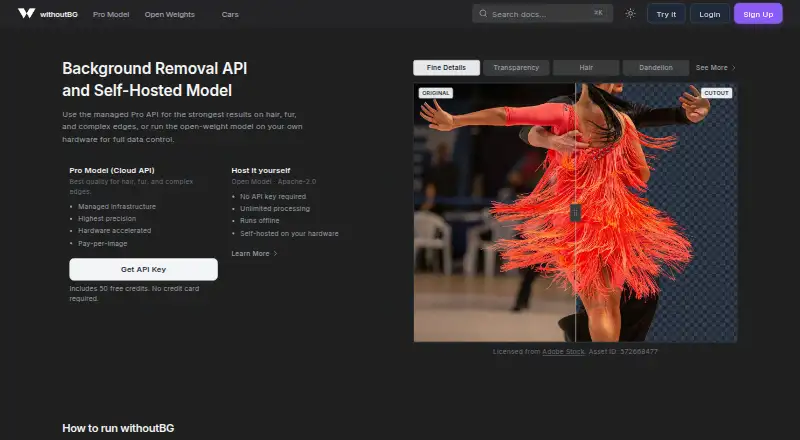Click the Host it yourself heading
The image size is (800, 440).
point(261,170)
